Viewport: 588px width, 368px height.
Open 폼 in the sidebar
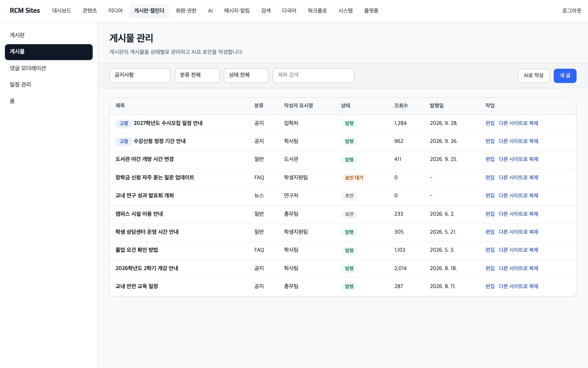click(x=49, y=101)
